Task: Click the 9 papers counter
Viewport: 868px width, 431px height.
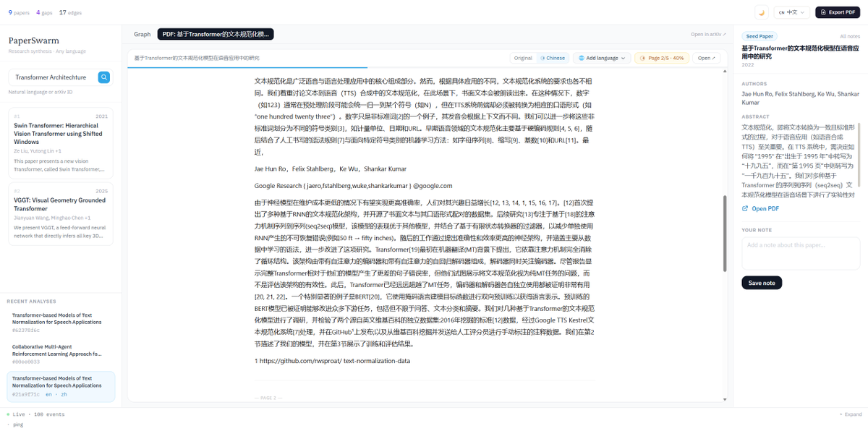Action: click(17, 12)
